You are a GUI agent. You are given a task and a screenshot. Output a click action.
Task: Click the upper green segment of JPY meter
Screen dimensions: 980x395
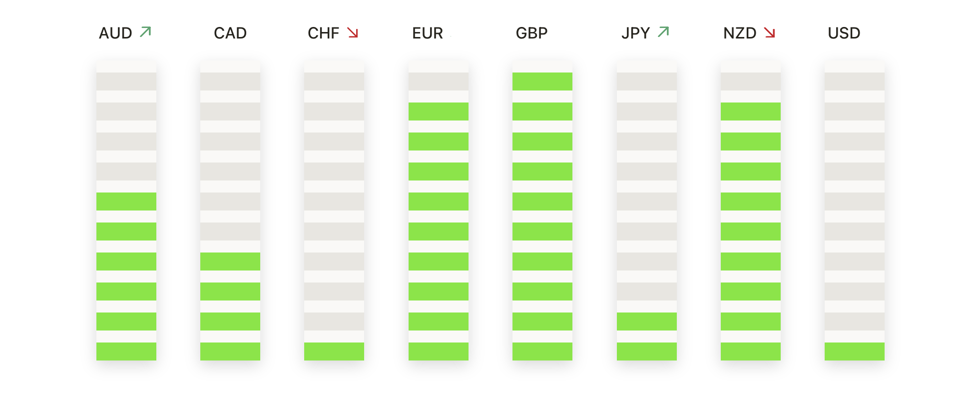click(647, 321)
